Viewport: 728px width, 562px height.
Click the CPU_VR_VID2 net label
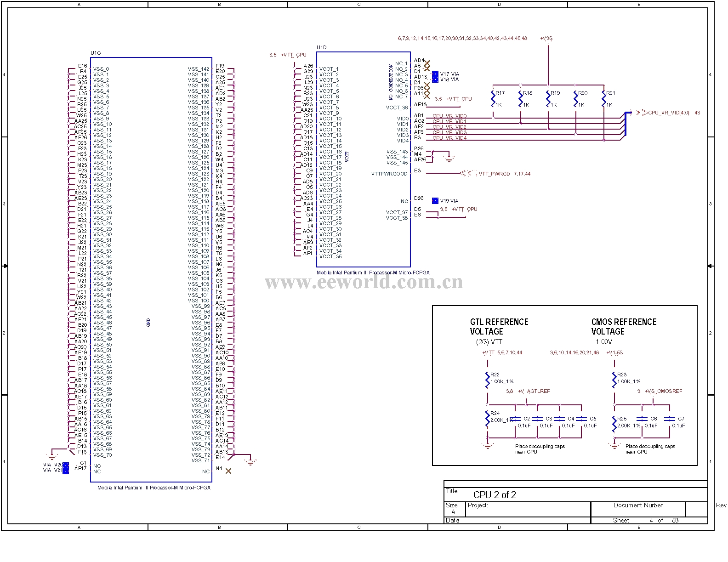(449, 127)
